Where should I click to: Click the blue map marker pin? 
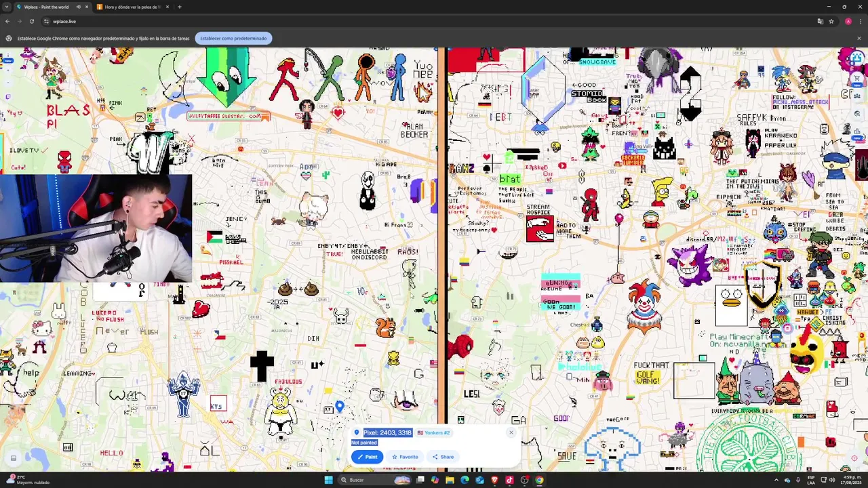pyautogui.click(x=339, y=405)
